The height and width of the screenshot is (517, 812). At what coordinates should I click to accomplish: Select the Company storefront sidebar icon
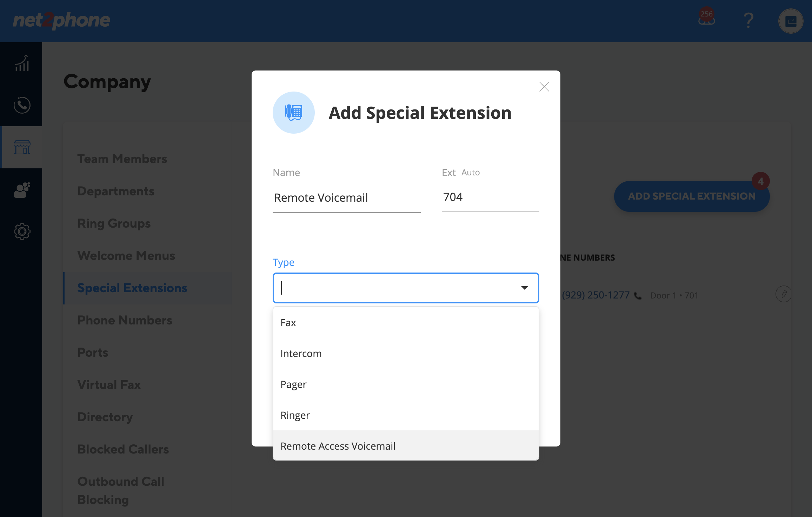pyautogui.click(x=22, y=147)
